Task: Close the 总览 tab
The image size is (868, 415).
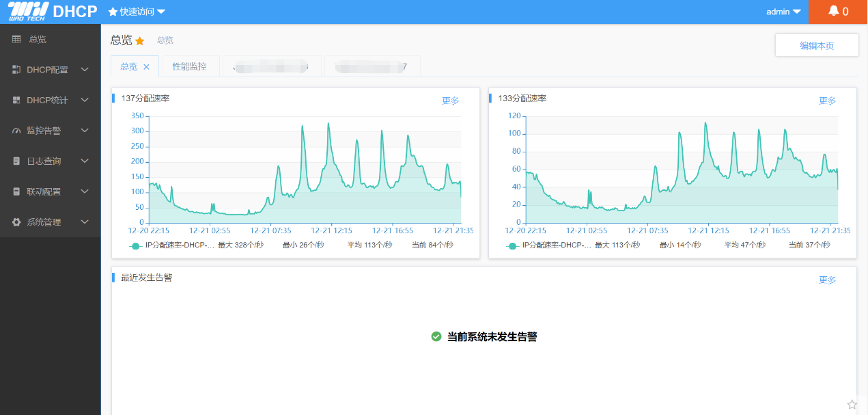Action: pos(146,67)
